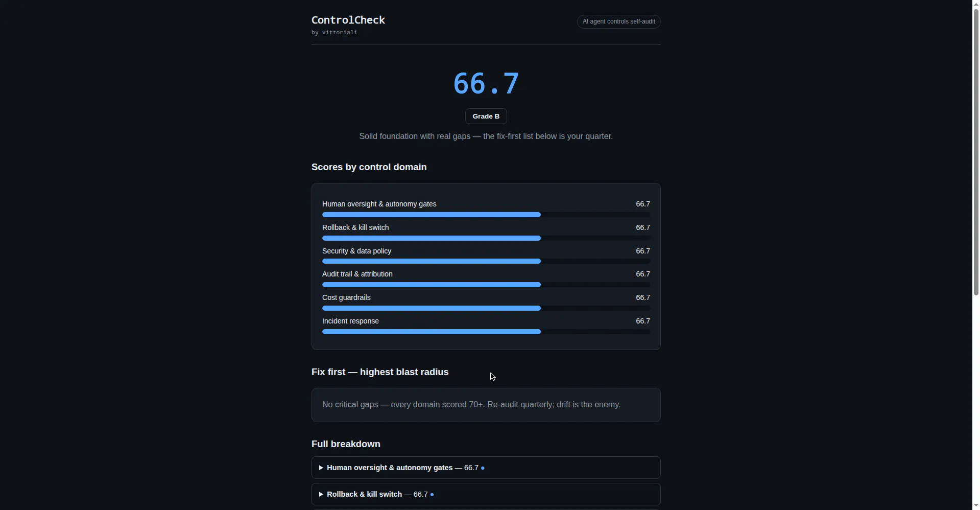Click the large 66.7 overall score
Image resolution: width=980 pixels, height=510 pixels.
coord(486,83)
